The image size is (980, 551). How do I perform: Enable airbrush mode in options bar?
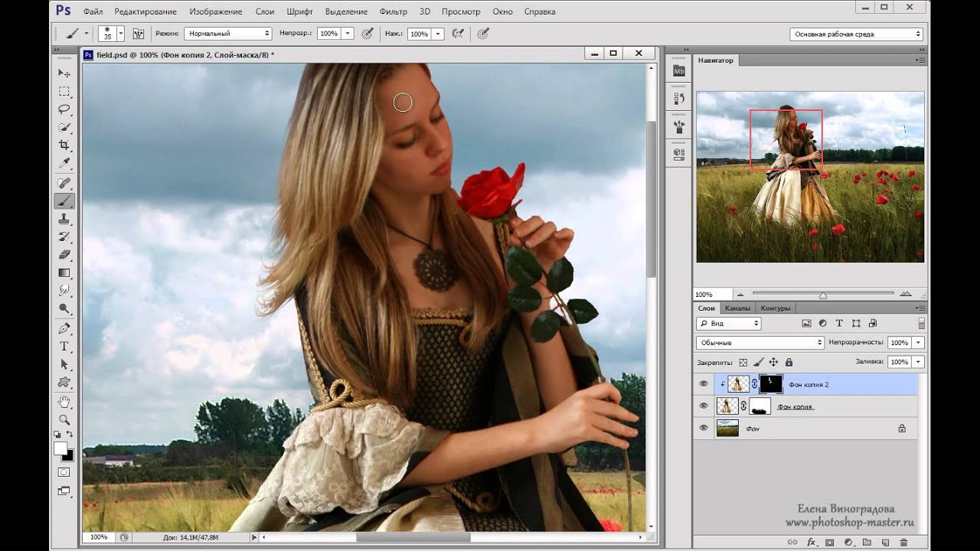(x=458, y=34)
